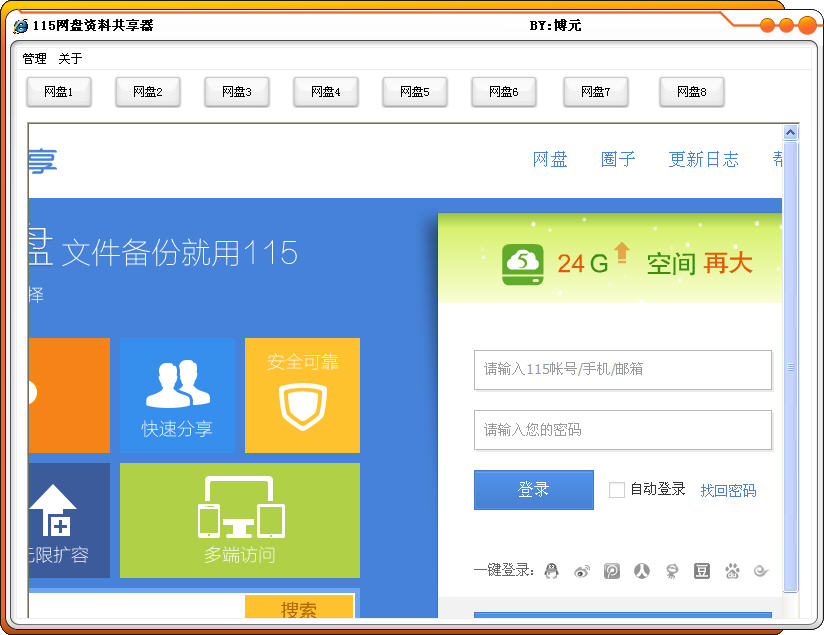Click the rightmost orange window button
This screenshot has width=824, height=635.
(x=807, y=25)
